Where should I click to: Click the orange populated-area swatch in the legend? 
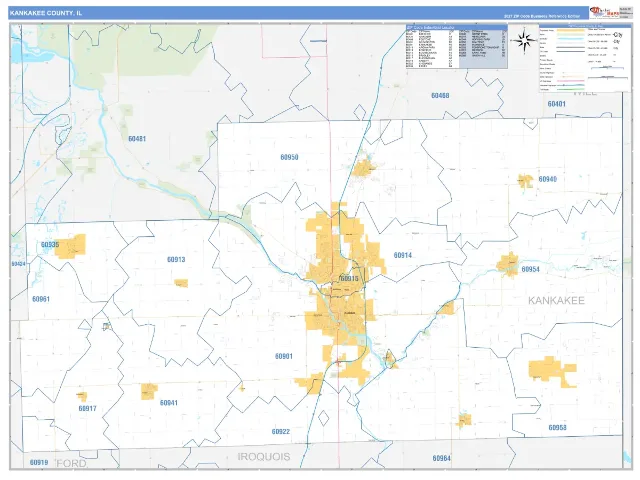[x=572, y=30]
